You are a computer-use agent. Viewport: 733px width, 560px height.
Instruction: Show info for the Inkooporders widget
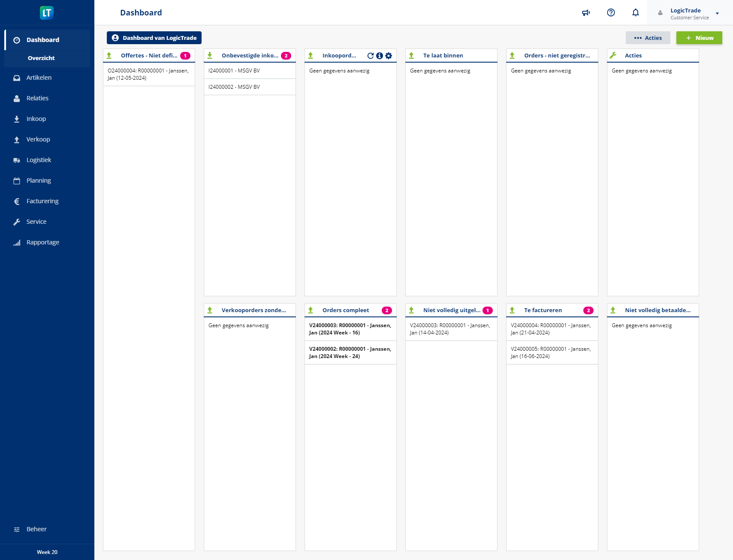pyautogui.click(x=380, y=56)
